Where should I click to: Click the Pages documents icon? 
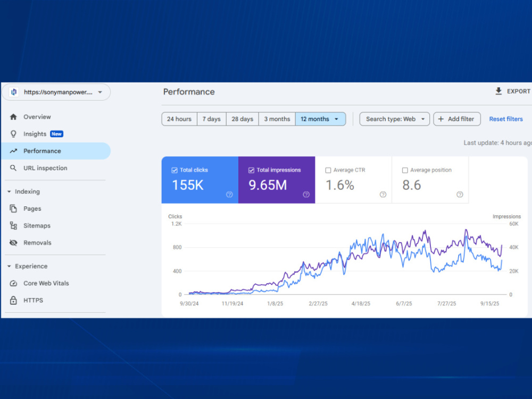(13, 209)
